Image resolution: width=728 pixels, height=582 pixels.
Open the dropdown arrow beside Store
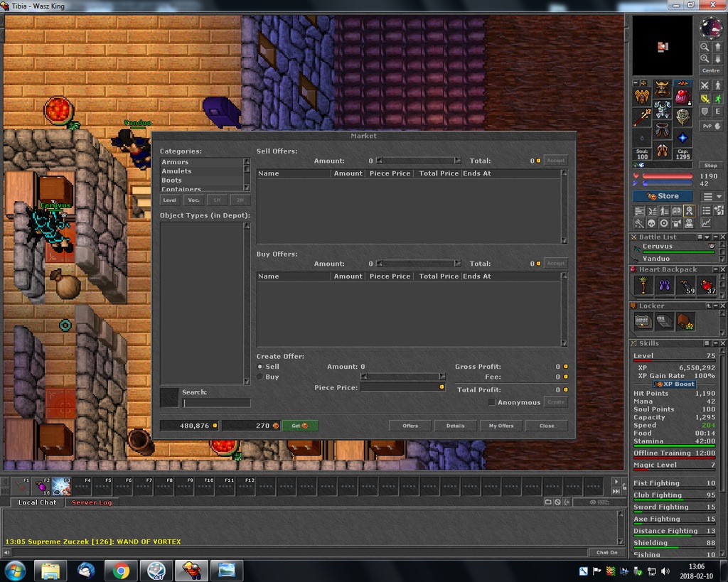coord(719,196)
